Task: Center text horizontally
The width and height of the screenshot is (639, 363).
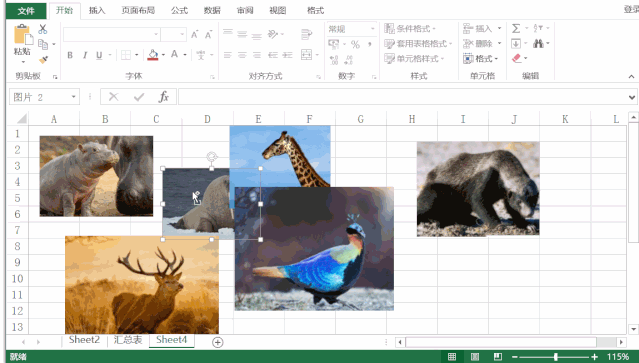Action: (242, 55)
